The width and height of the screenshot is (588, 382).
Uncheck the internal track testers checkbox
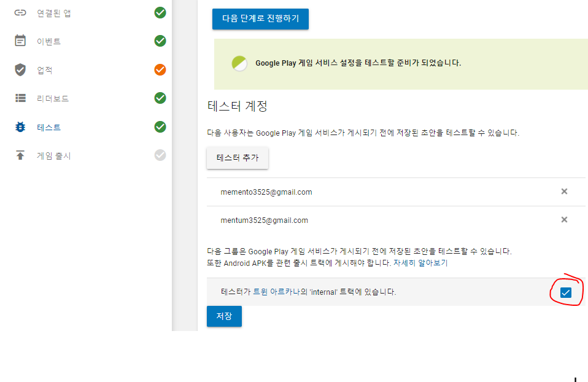(565, 292)
